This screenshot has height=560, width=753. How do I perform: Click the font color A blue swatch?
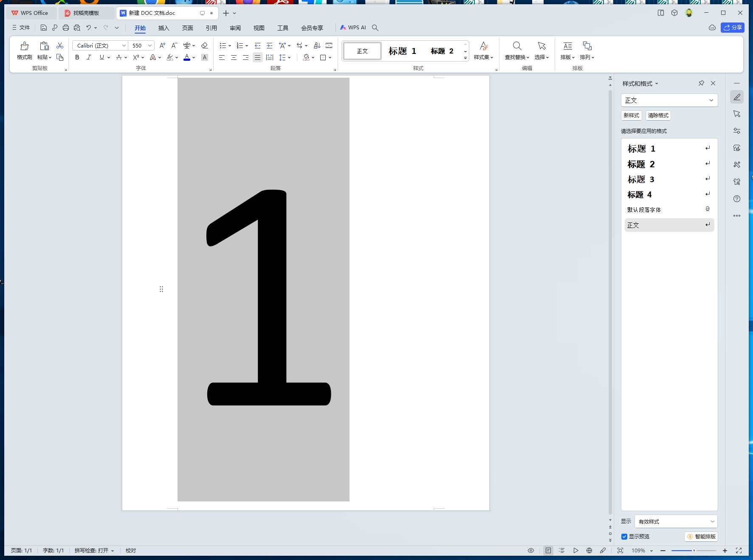pos(187,57)
